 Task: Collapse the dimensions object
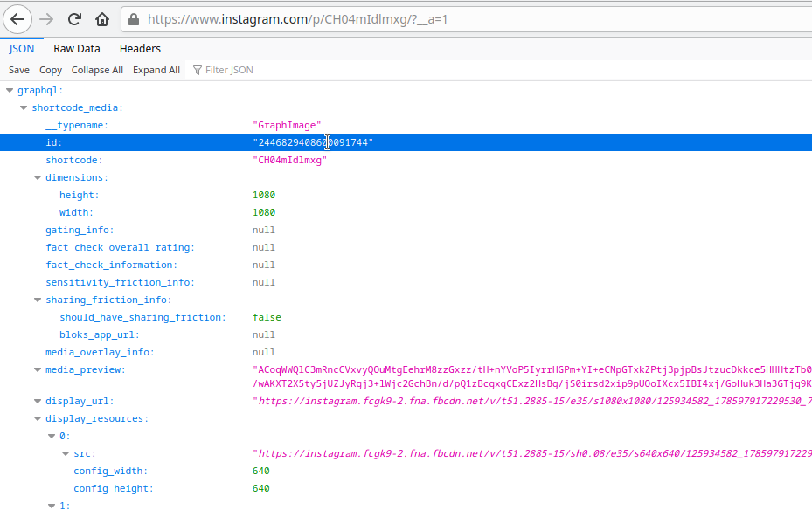point(38,177)
